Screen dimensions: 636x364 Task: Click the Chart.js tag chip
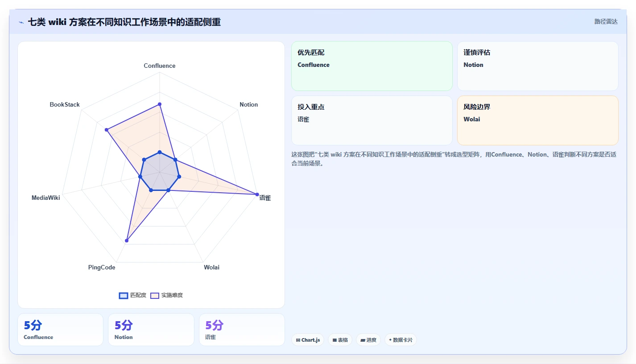pos(308,340)
